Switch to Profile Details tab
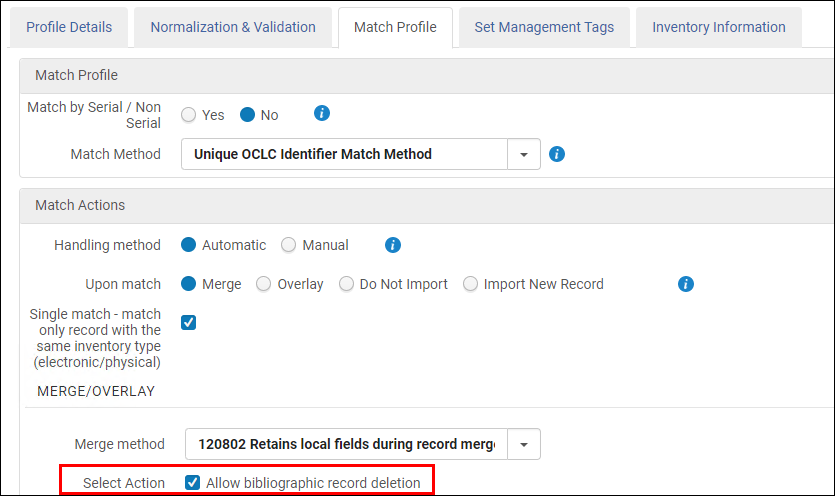835x496 pixels. (x=69, y=27)
